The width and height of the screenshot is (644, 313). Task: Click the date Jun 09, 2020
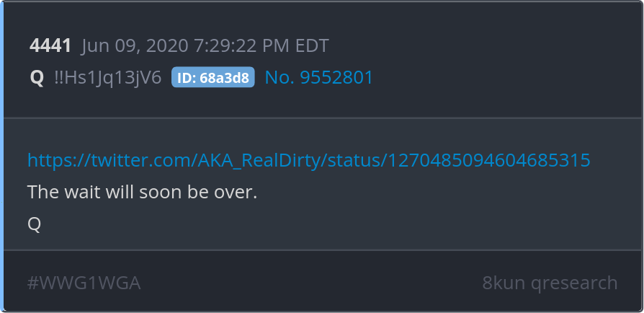[x=135, y=46]
